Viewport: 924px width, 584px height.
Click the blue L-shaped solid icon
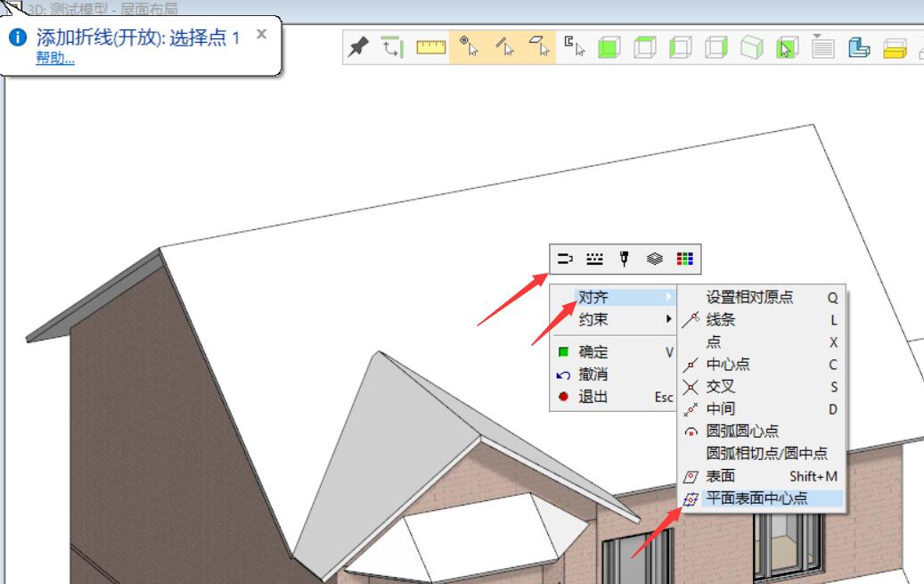point(859,47)
